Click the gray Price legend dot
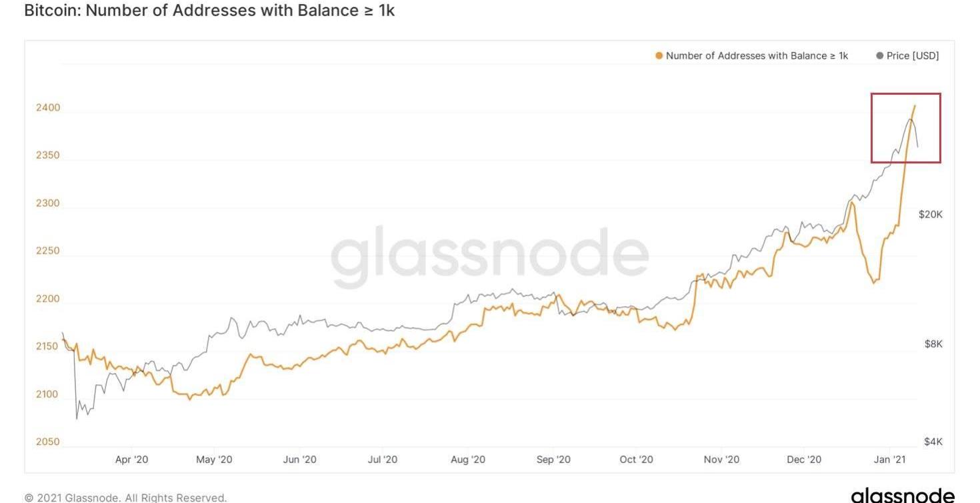Image resolution: width=980 pixels, height=503 pixels. (880, 56)
